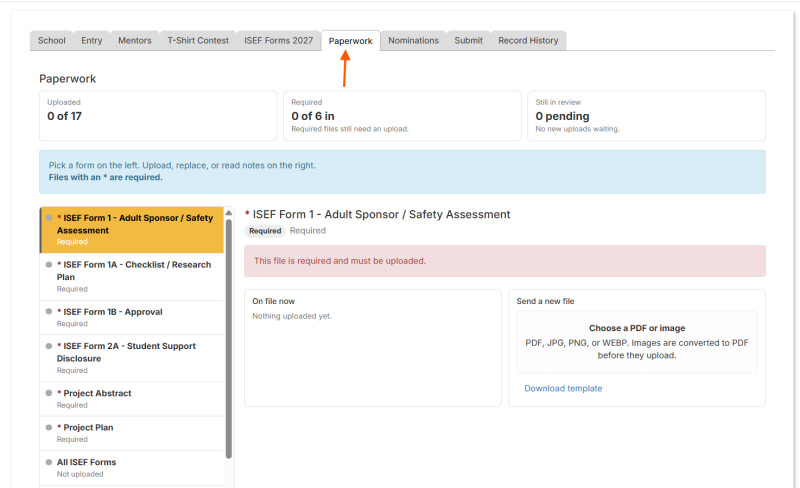Click the 'Required 0 of 6 in' summary card

[x=402, y=116]
